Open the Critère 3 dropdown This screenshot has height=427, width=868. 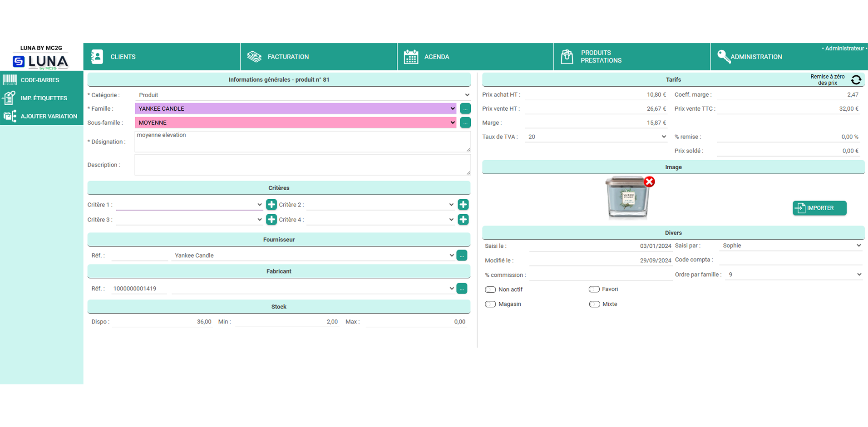pyautogui.click(x=190, y=220)
